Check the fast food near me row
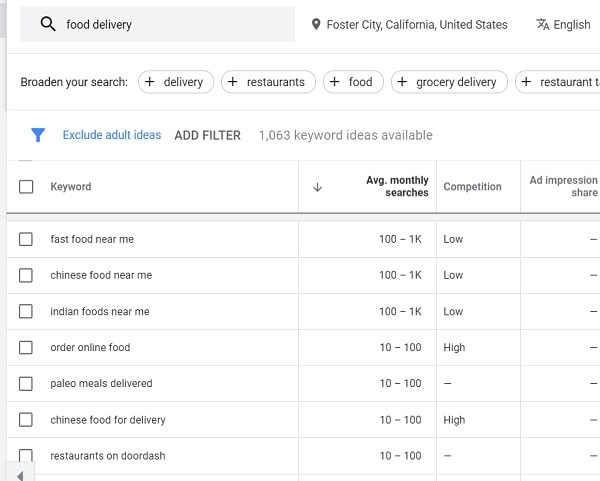 coord(26,239)
